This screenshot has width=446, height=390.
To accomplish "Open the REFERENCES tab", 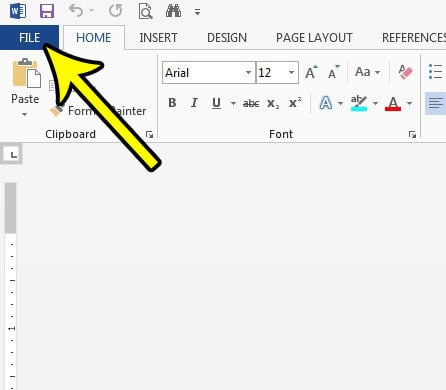I will (x=414, y=38).
